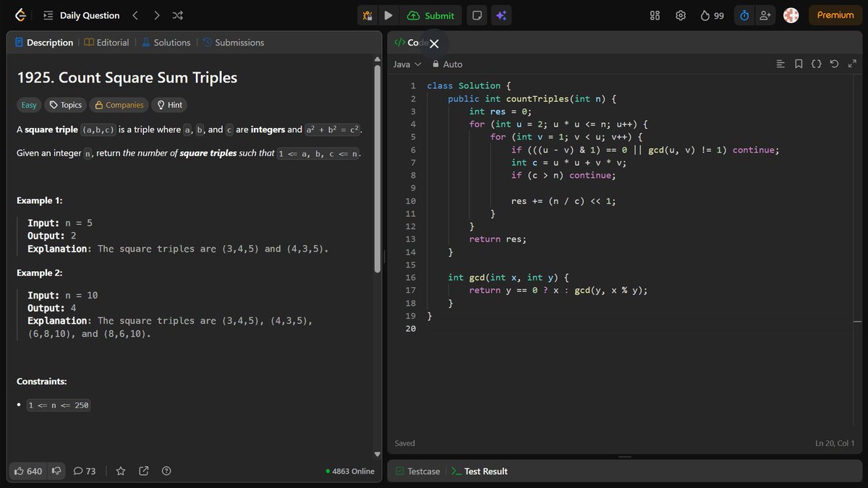Switch to the Solutions tab
This screenshot has height=488, width=868.
(171, 42)
